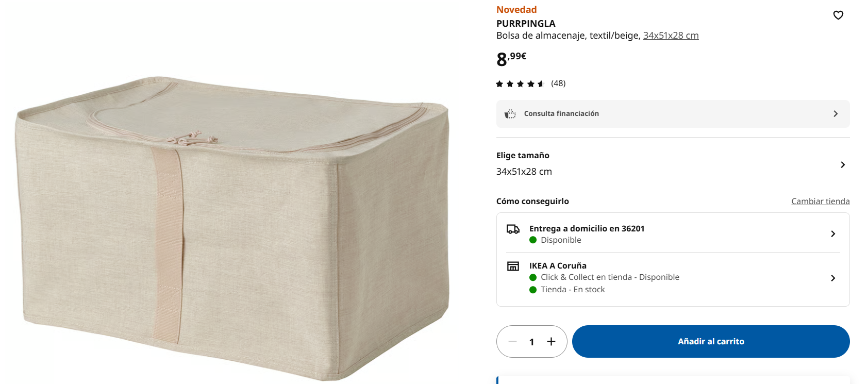The height and width of the screenshot is (384, 868).
Task: Expand Entrega a domicilio delivery details
Action: tap(673, 233)
